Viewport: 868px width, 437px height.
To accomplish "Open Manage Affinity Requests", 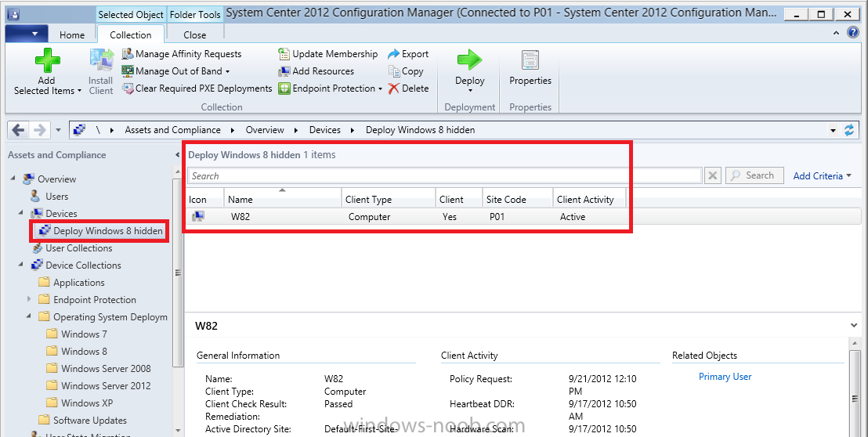I will pos(182,54).
